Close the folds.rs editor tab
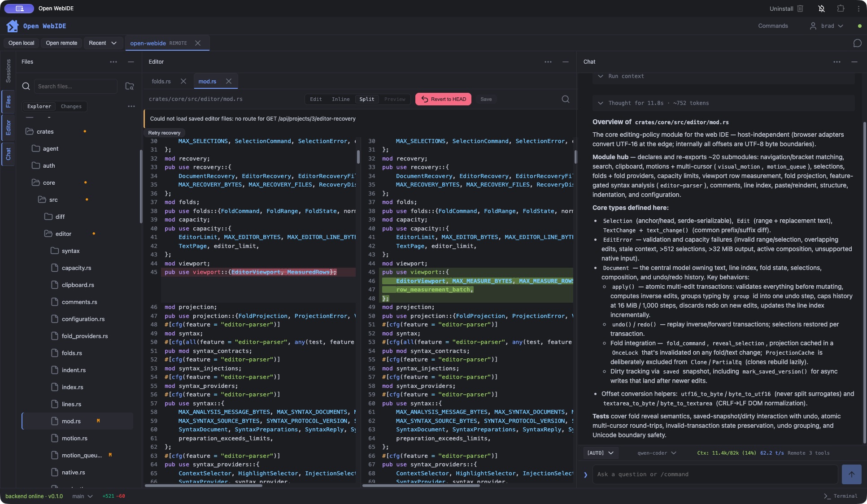Viewport: 867px width, 504px height. click(183, 81)
